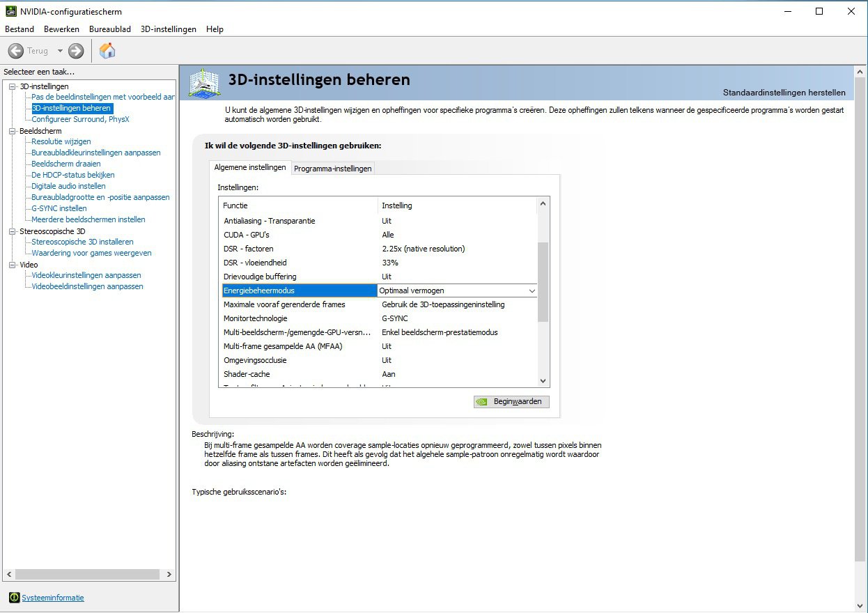Click the Instelling column header

click(x=458, y=205)
